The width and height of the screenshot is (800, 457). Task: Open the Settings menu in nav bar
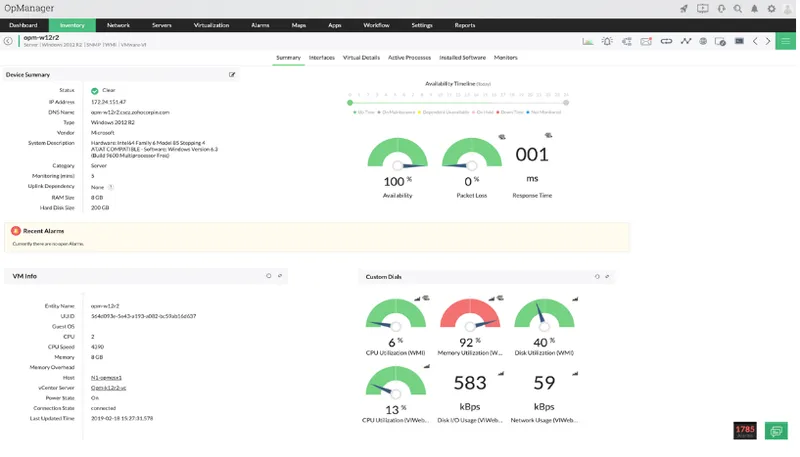coord(422,25)
